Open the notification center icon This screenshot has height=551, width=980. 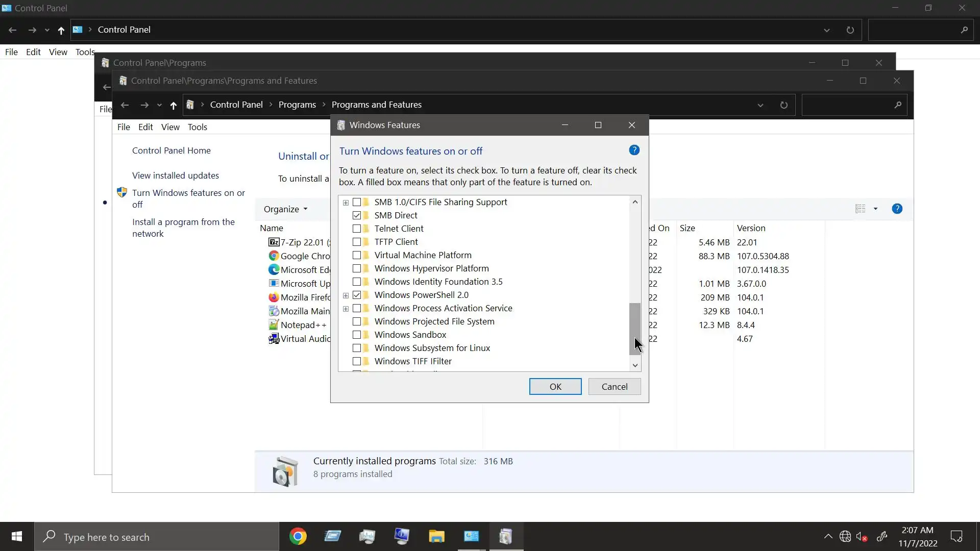956,537
